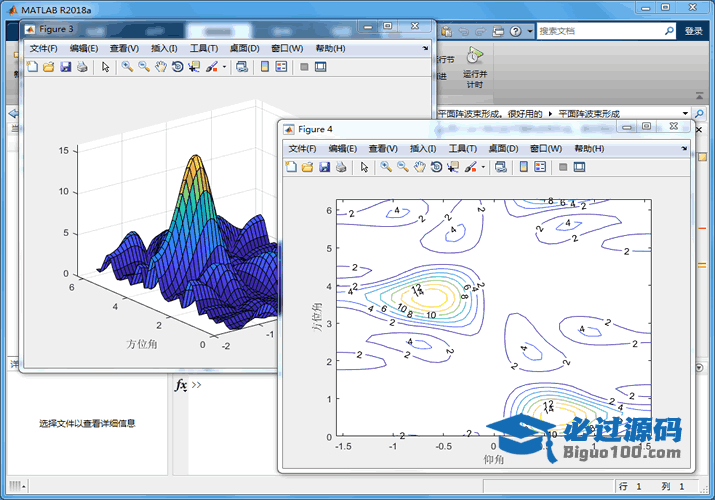Click 登录 sign-in button in MATLAB

pos(693,31)
